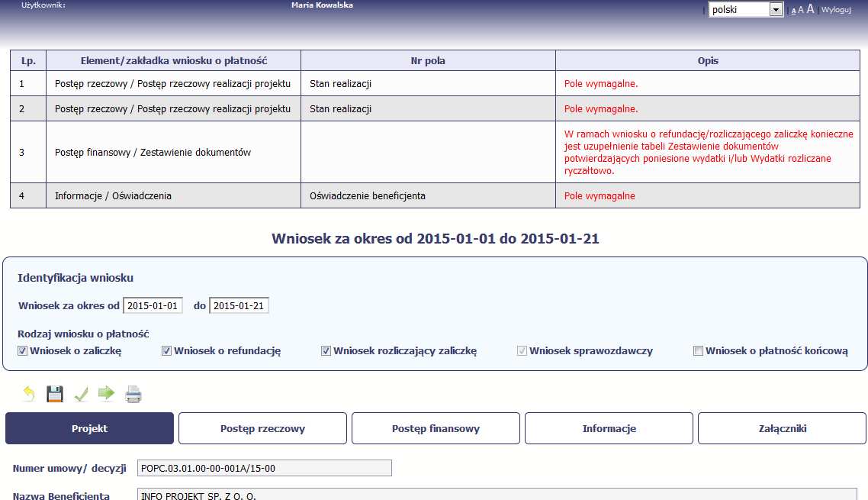868x500 pixels.
Task: Submit the request with the green arrow icon
Action: pyautogui.click(x=106, y=394)
